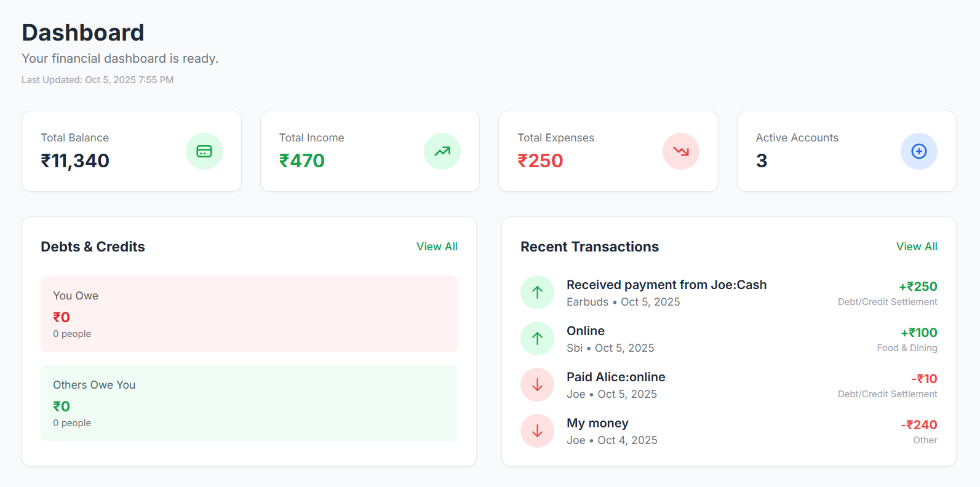The width and height of the screenshot is (980, 487).
Task: Click the Active Accounts add-account icon
Action: point(918,151)
